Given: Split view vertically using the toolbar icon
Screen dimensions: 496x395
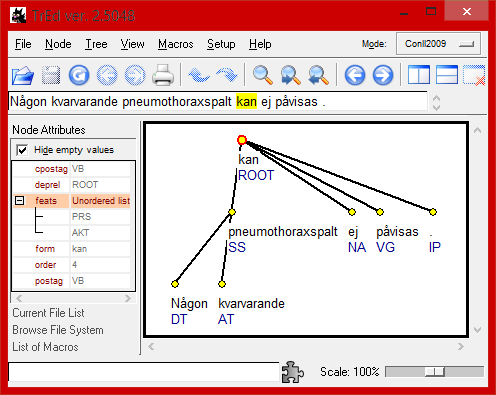Looking at the screenshot, I should click(x=419, y=75).
